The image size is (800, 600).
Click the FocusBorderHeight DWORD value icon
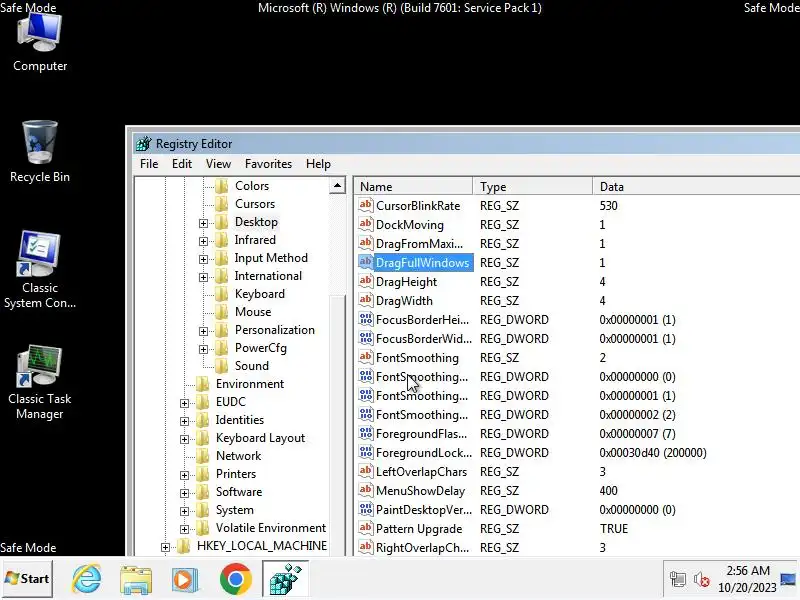click(x=365, y=319)
